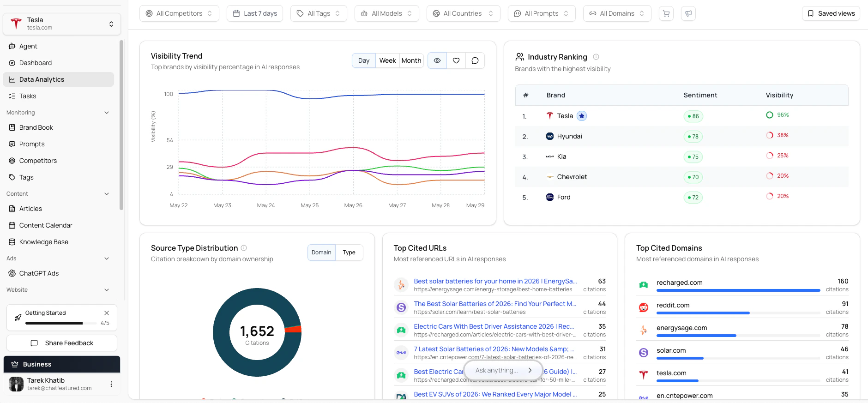Image resolution: width=868 pixels, height=403 pixels.
Task: Click the heart sentiment icon in Visibility Trend
Action: (456, 60)
